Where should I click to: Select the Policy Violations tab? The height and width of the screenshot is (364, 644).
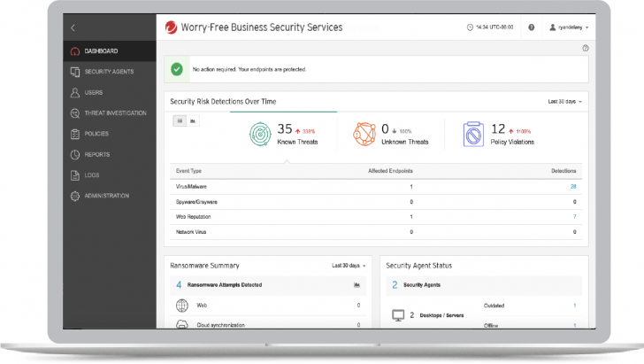pyautogui.click(x=499, y=134)
